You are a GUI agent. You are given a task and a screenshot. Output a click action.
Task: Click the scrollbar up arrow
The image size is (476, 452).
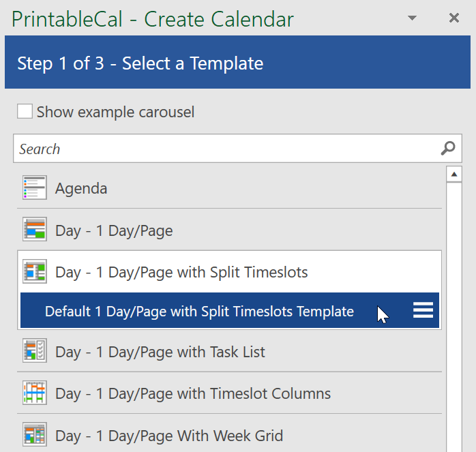454,175
